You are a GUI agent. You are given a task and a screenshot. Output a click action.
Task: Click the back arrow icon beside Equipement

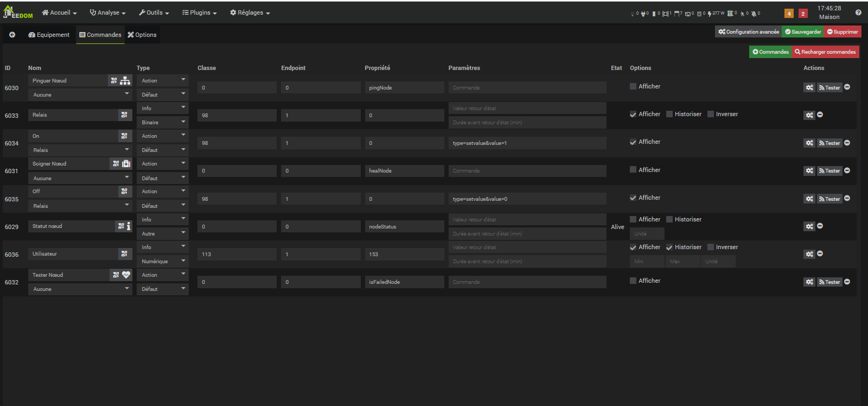pyautogui.click(x=12, y=35)
